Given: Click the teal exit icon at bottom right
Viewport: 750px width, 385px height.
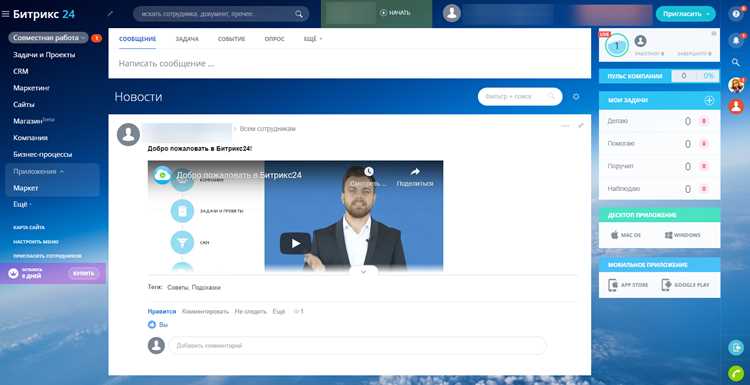Looking at the screenshot, I should tap(736, 347).
